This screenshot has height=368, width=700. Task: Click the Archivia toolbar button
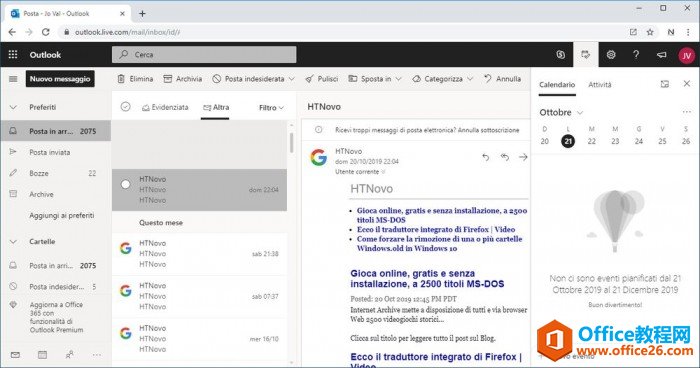click(183, 79)
